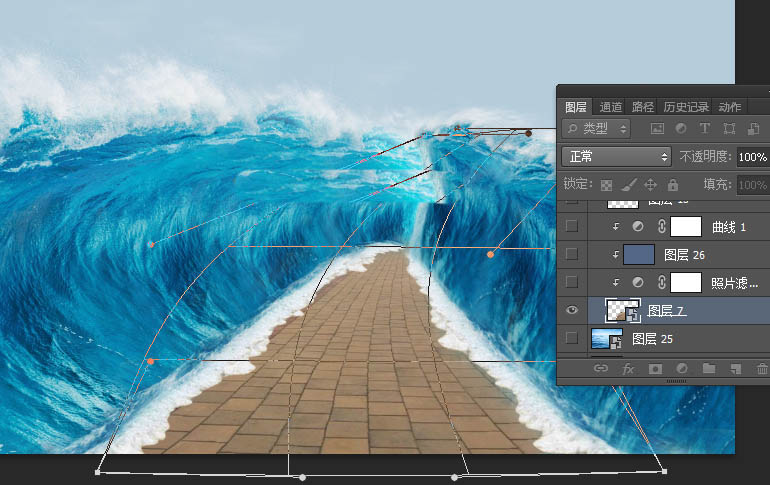Select the 图层 7 layer name
This screenshot has height=485, width=770.
click(x=667, y=311)
